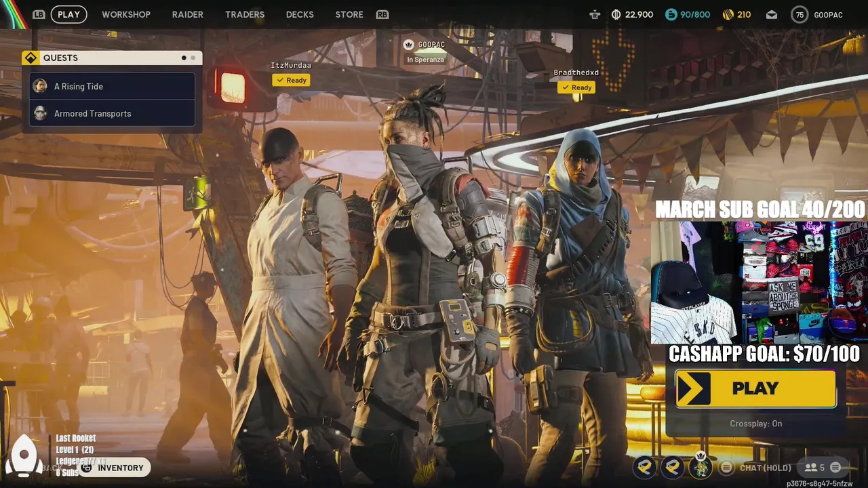Click the menu glyph beside friends count
Viewport: 868px width, 488px height.
tap(835, 467)
